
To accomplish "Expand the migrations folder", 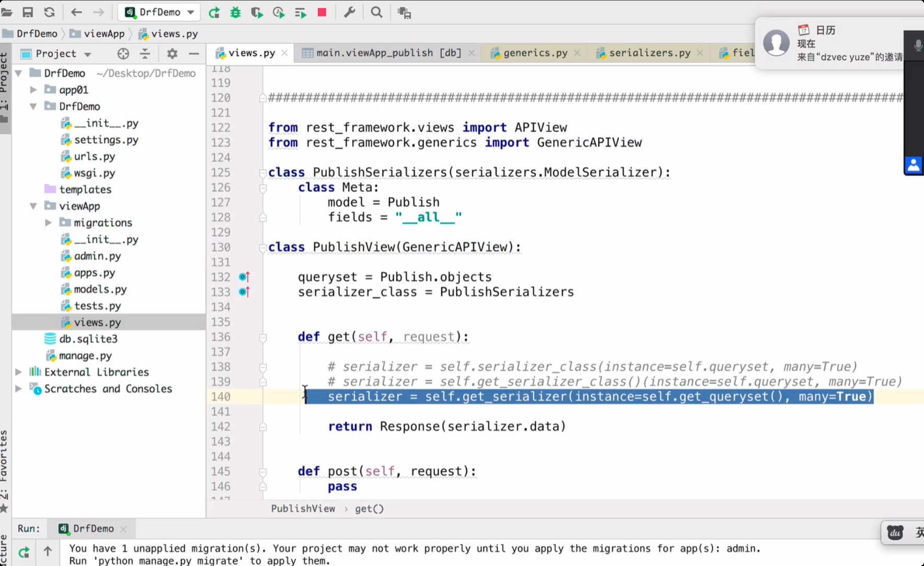I will coord(48,223).
